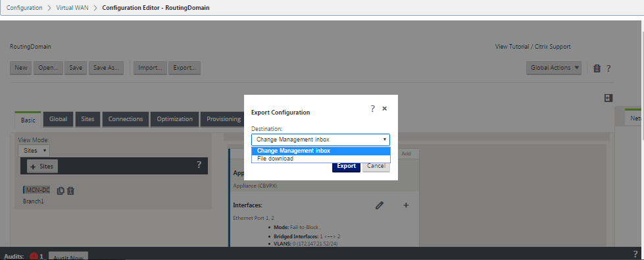
Task: Delete the MCN-DC site with trash icon
Action: coord(70,191)
